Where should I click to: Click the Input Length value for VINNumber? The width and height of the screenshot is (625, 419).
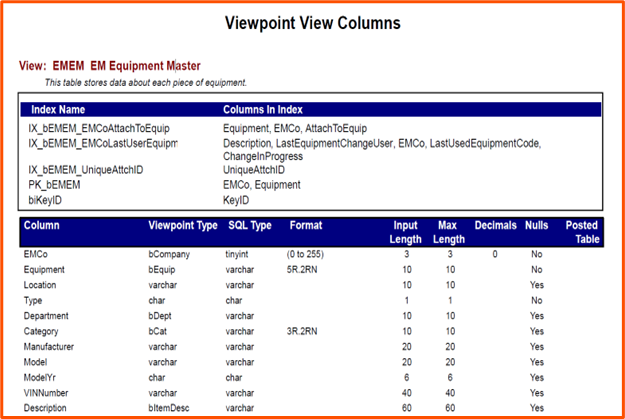[407, 393]
